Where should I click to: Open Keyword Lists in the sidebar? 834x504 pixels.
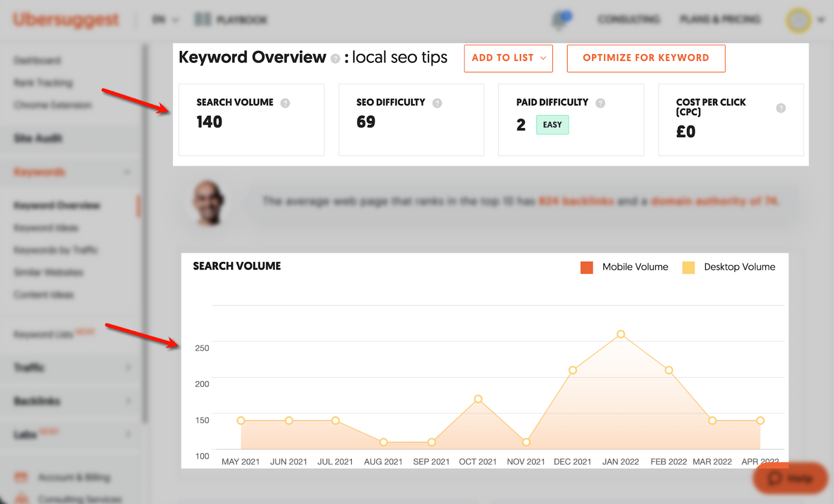[43, 335]
